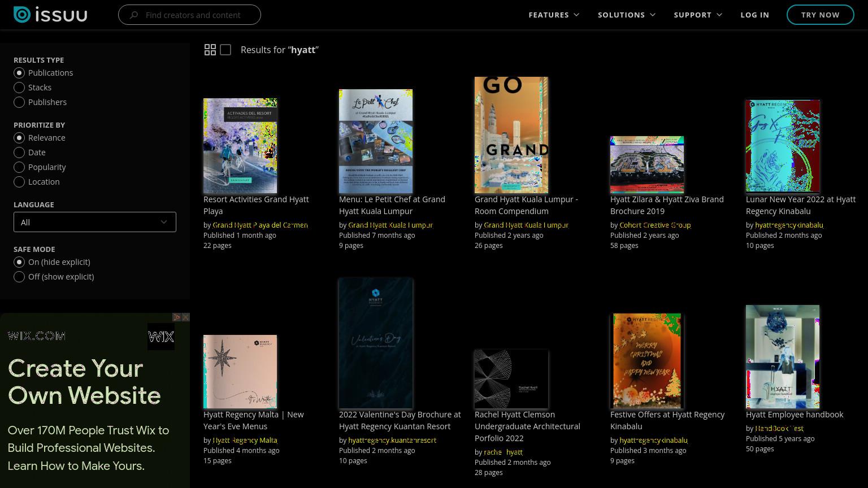Click the Wix logo in advertisement
The height and width of the screenshot is (488, 868).
[161, 337]
